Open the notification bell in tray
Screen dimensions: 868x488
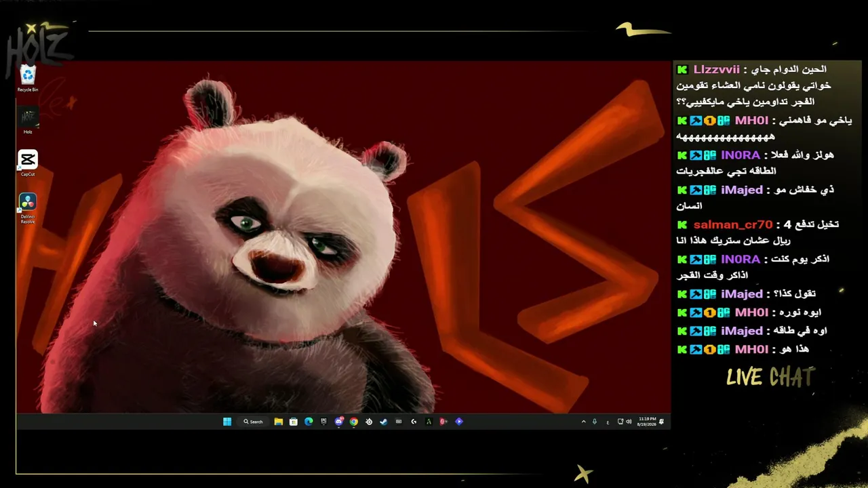[661, 422]
